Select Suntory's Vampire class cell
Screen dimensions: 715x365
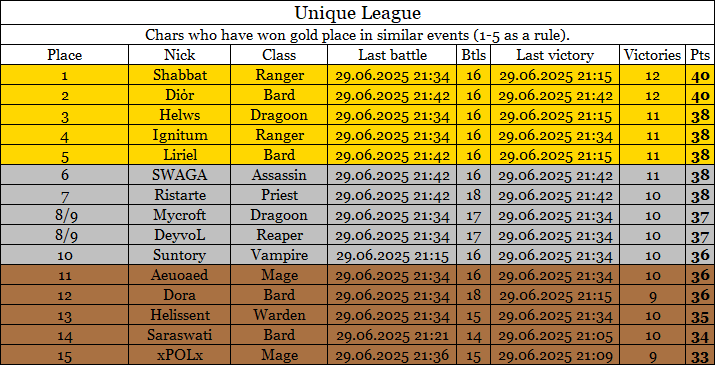(279, 256)
